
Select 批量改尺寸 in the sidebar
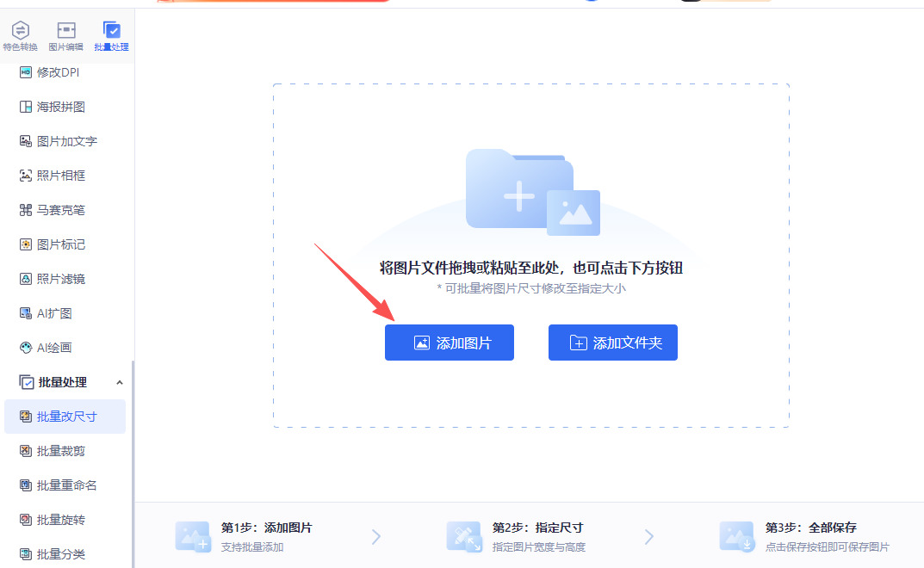(65, 417)
